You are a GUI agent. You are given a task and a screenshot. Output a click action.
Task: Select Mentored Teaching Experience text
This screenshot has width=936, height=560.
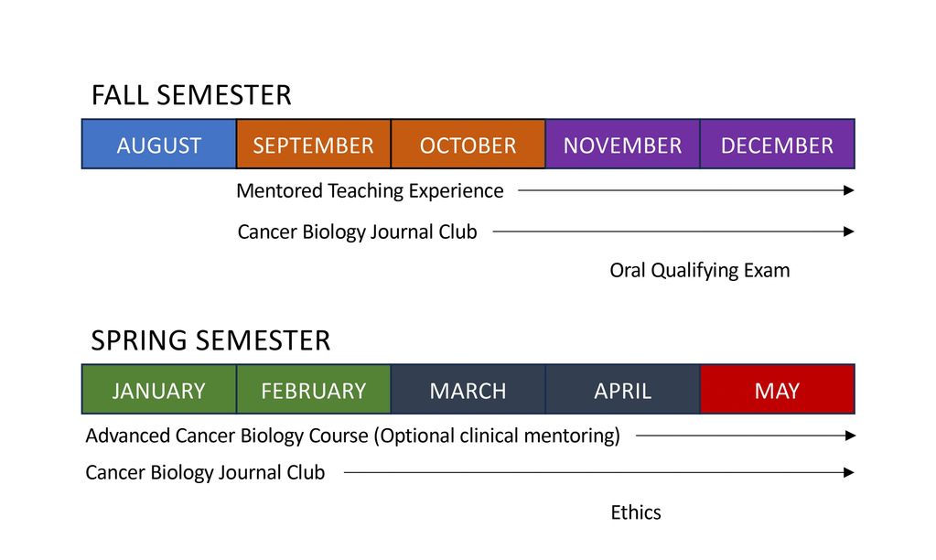(x=370, y=191)
